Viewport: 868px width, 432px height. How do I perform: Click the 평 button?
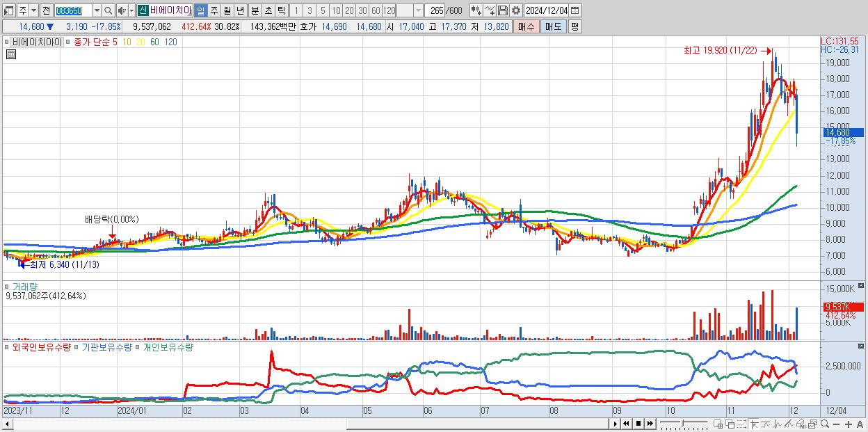point(574,26)
